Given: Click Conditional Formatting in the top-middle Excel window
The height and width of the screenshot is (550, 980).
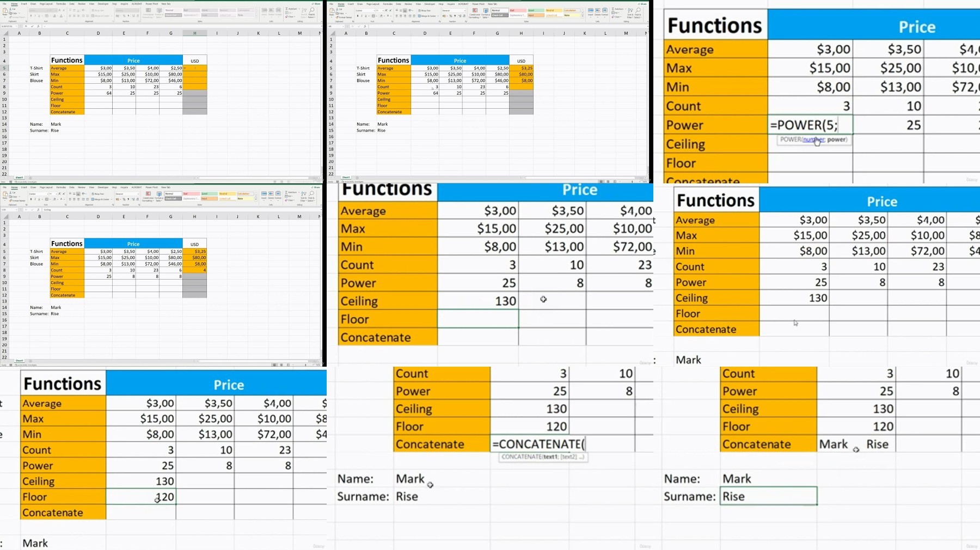Looking at the screenshot, I should (x=475, y=13).
